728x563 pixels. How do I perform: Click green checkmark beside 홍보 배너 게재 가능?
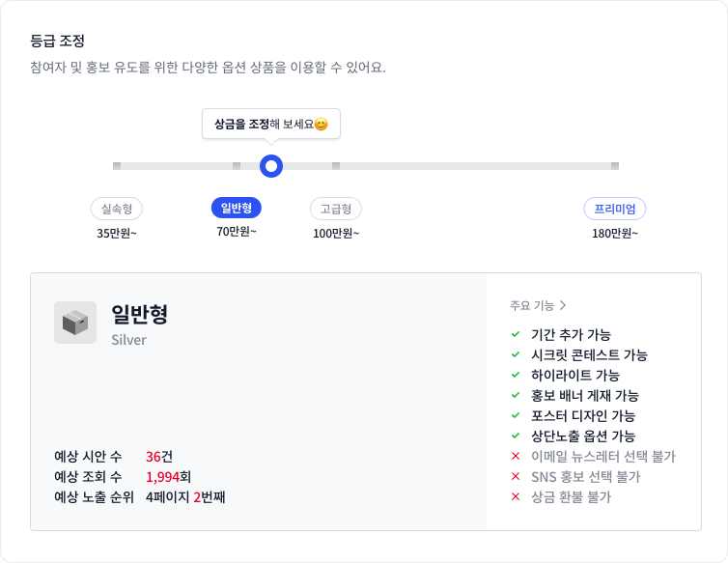click(516, 395)
